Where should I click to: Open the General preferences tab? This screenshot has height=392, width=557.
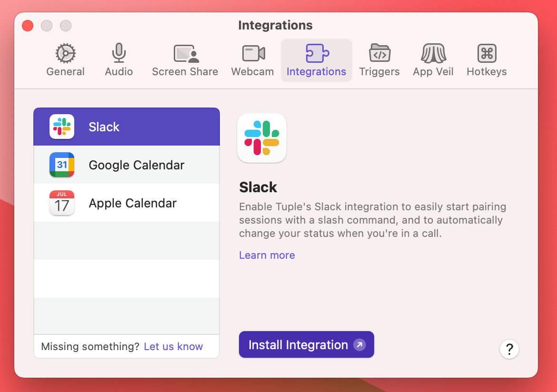click(65, 60)
